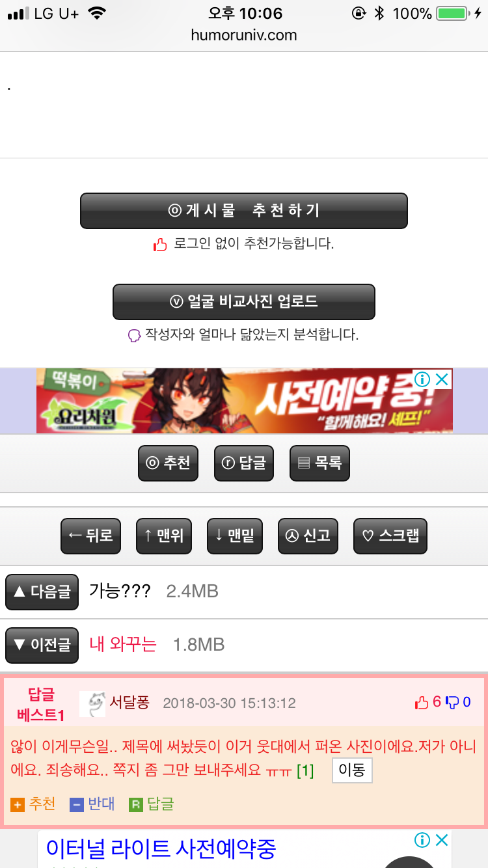Open the post titled 가능???

tap(120, 591)
